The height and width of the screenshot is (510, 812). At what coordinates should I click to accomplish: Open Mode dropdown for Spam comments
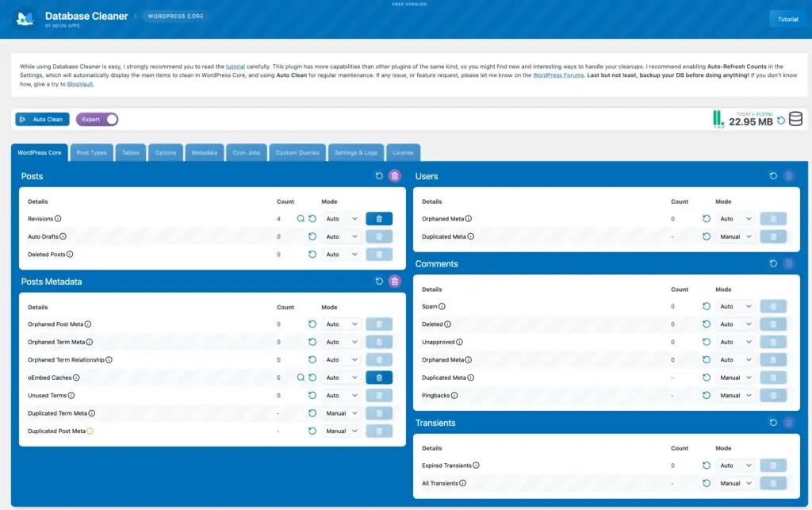[735, 306]
